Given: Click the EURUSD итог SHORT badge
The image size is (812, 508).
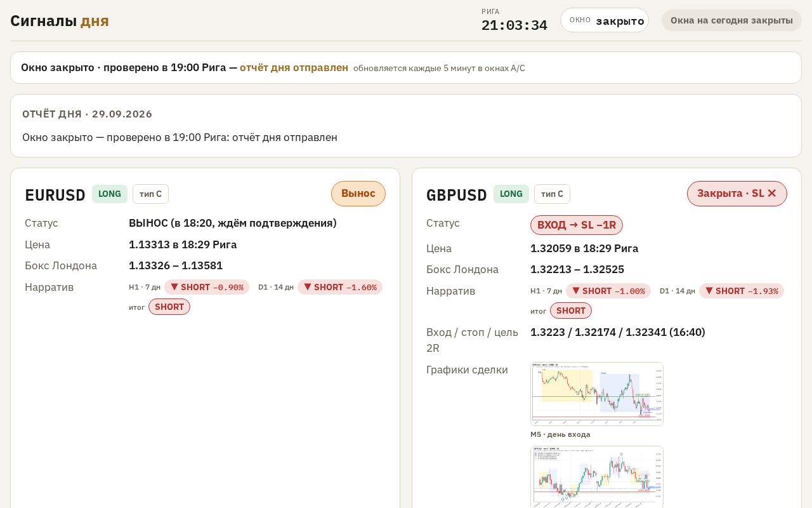Looking at the screenshot, I should (x=169, y=307).
